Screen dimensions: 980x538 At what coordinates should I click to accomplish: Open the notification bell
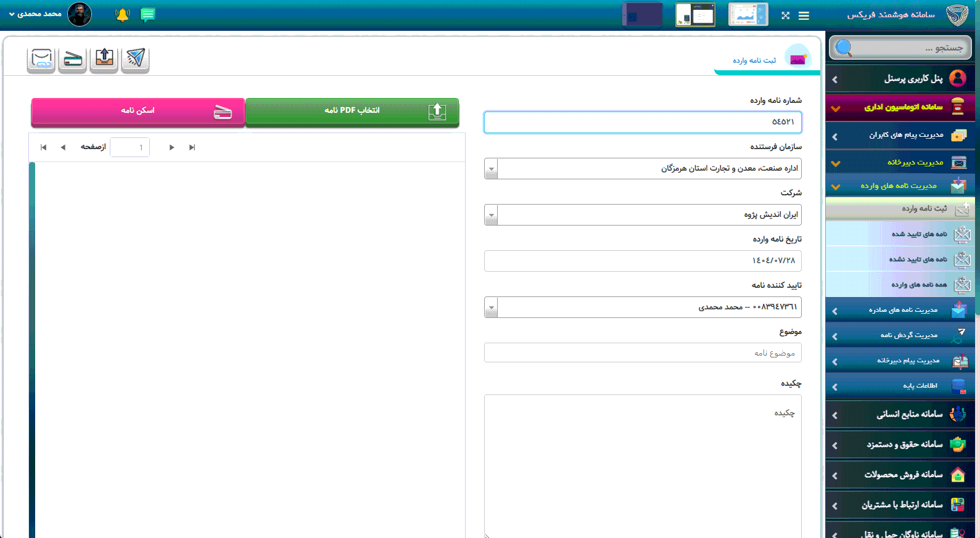click(x=123, y=15)
